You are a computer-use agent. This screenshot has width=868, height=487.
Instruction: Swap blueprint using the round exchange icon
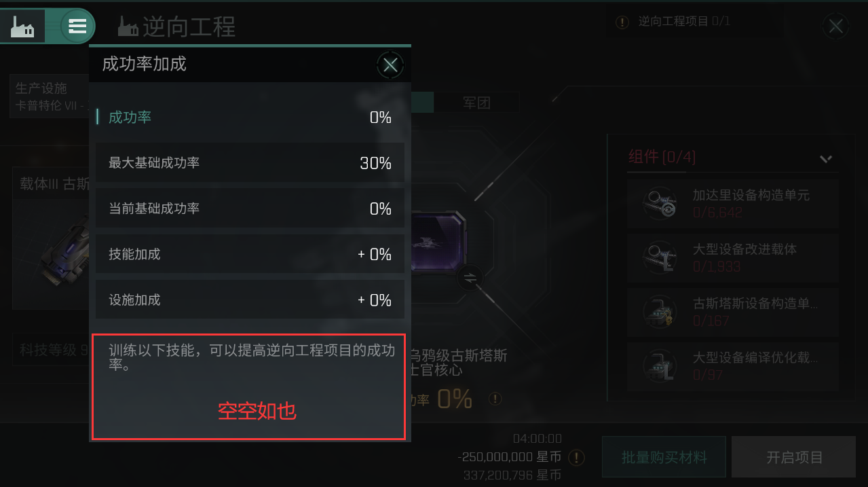point(470,277)
